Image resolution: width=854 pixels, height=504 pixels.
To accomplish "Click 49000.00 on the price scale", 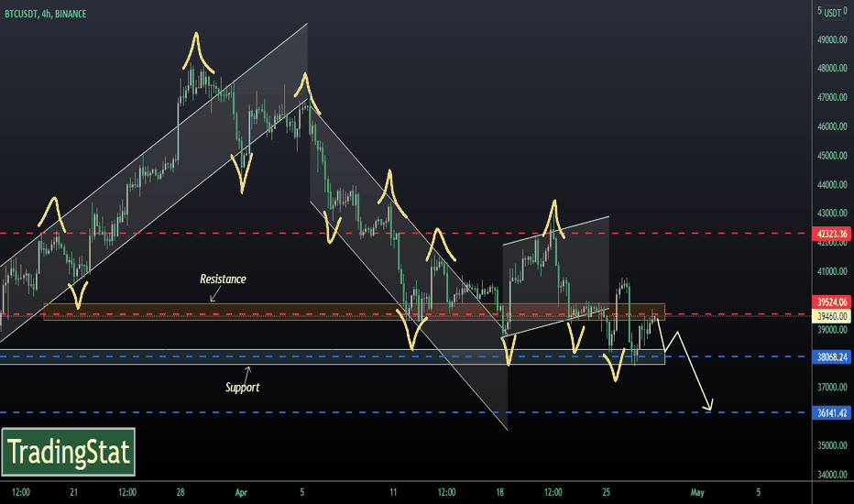I will point(832,39).
